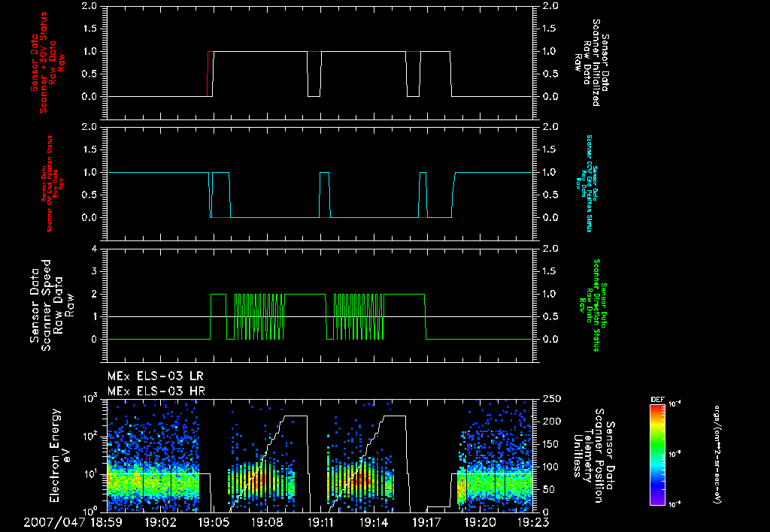Click the '19:08' time axis label

pos(266,523)
